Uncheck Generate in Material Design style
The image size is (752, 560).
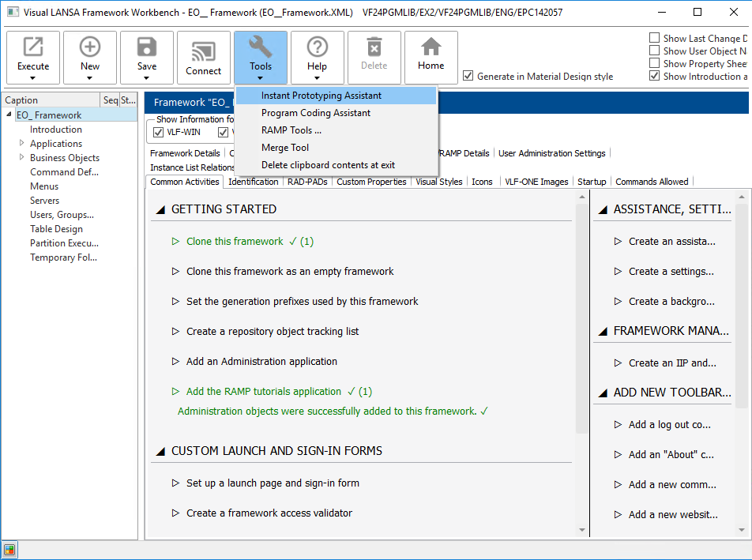[468, 77]
